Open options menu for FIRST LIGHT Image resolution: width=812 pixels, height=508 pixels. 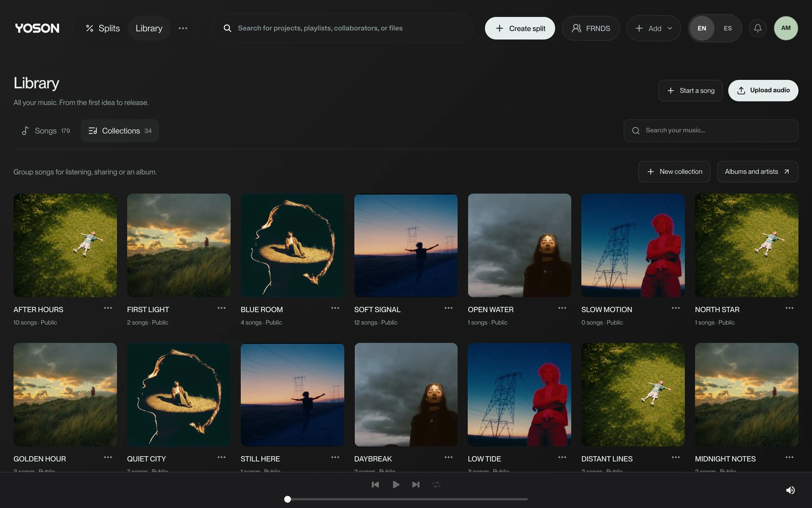click(222, 308)
